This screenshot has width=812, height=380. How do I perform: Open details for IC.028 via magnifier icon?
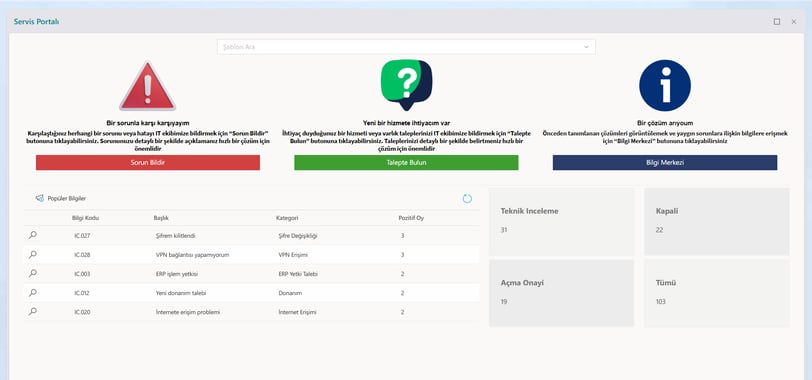pyautogui.click(x=33, y=254)
